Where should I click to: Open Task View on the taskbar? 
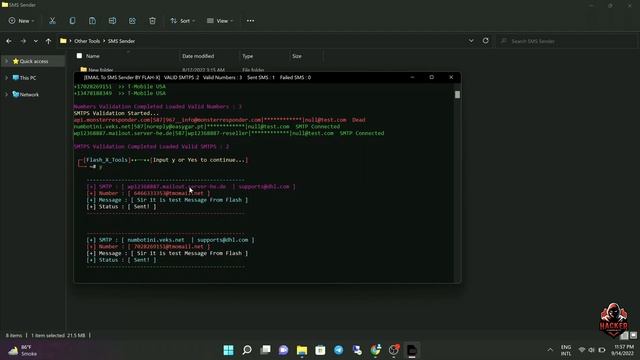pyautogui.click(x=265, y=350)
